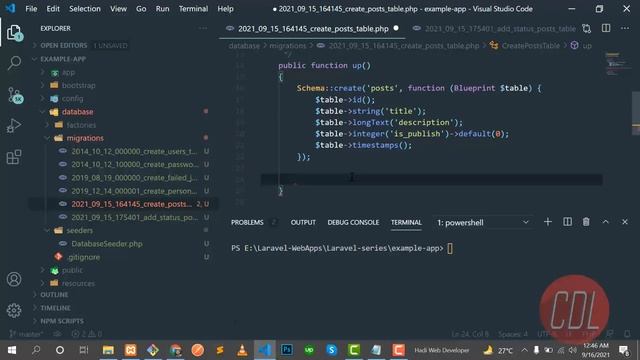
Task: Open the Explorer view in the activity bar
Action: (x=14, y=33)
